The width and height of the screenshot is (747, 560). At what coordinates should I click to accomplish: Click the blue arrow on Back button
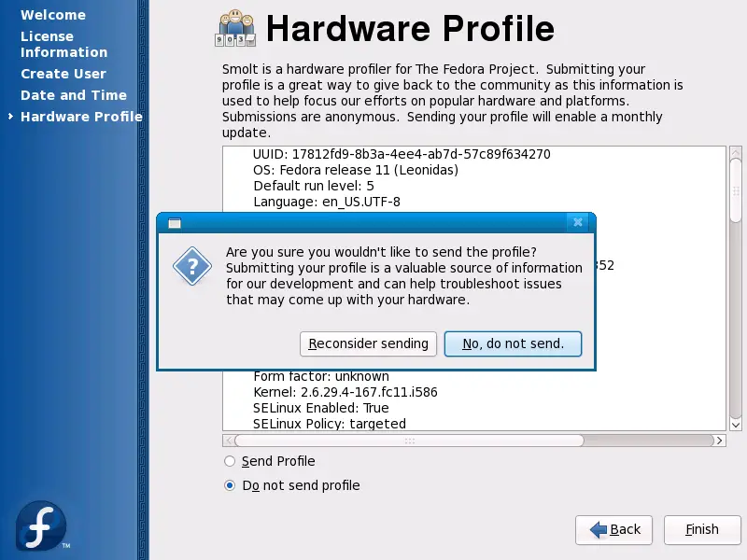[598, 529]
